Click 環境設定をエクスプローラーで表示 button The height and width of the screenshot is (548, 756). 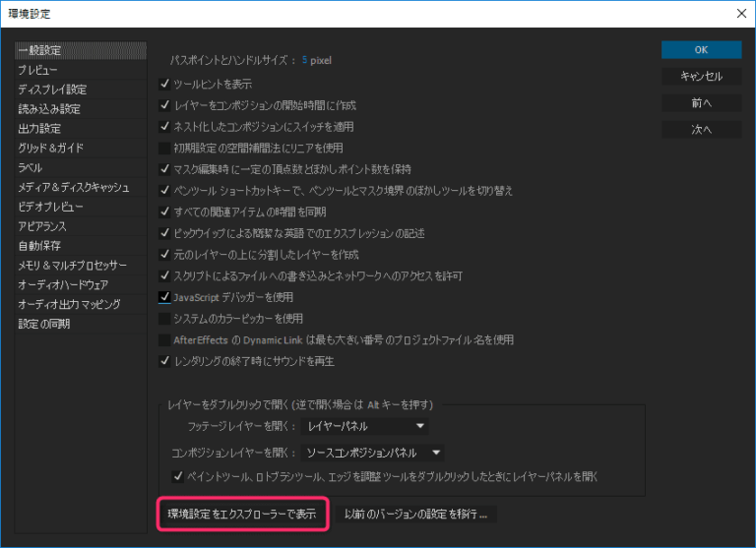coord(242,514)
